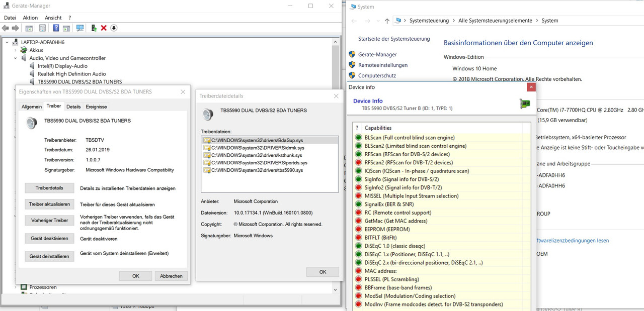Select TBS5990 DUAL DVBS/S2 BDA TUNERS tree item
The image size is (644, 311).
79,82
